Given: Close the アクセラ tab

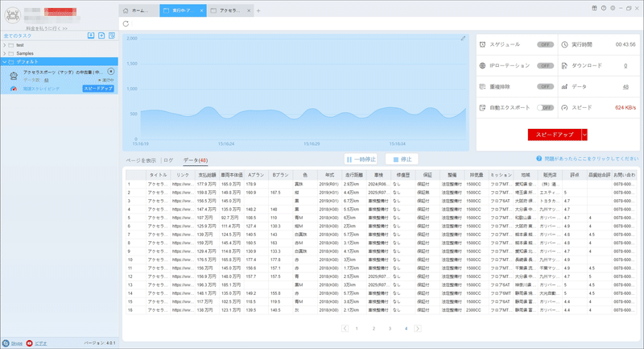Looking at the screenshot, I should [249, 10].
